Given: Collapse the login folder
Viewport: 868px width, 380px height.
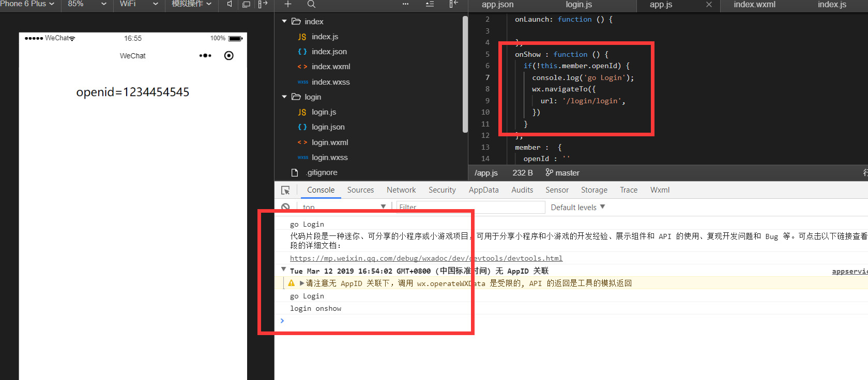Looking at the screenshot, I should pyautogui.click(x=284, y=97).
